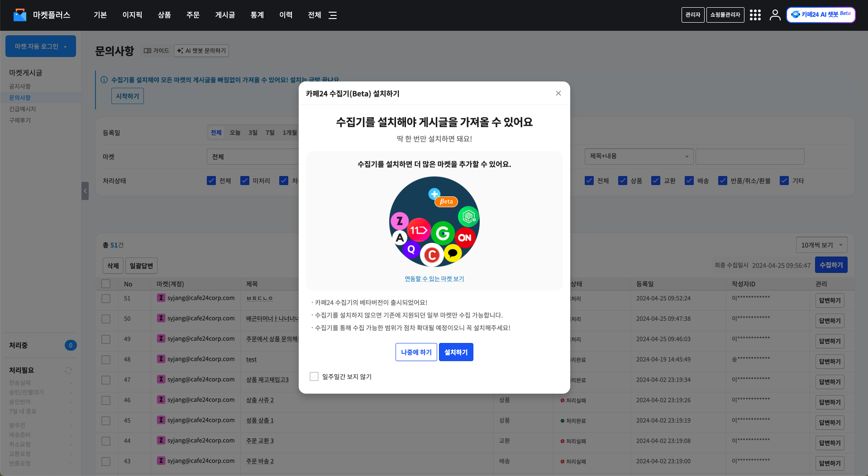Click the search keyword input field
868x476 pixels.
point(750,157)
